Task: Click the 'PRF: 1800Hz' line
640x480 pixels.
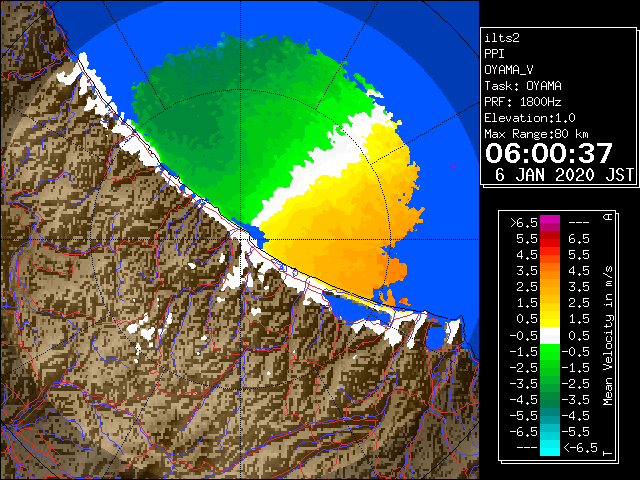Action: point(523,102)
